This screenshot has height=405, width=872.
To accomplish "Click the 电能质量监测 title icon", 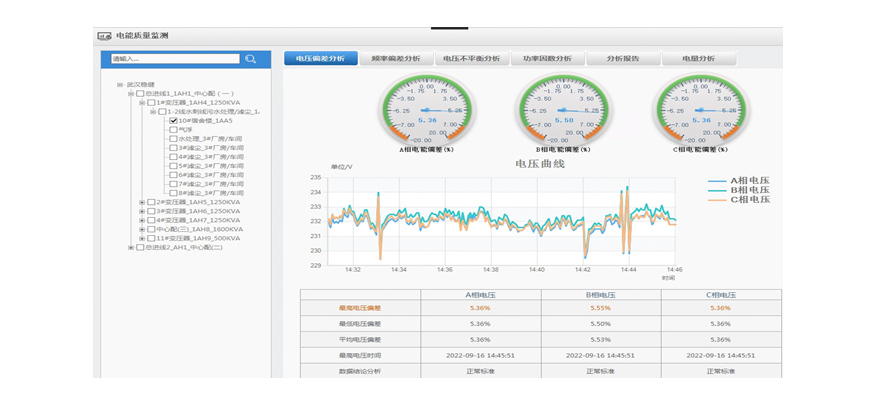I will click(x=104, y=36).
